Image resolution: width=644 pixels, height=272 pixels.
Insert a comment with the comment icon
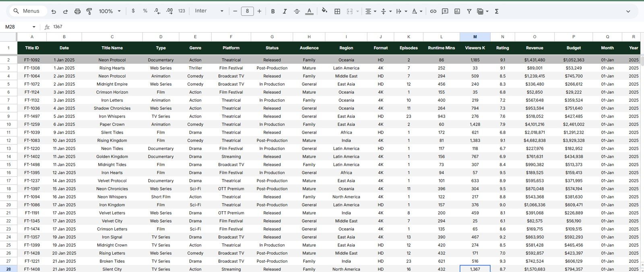(445, 11)
